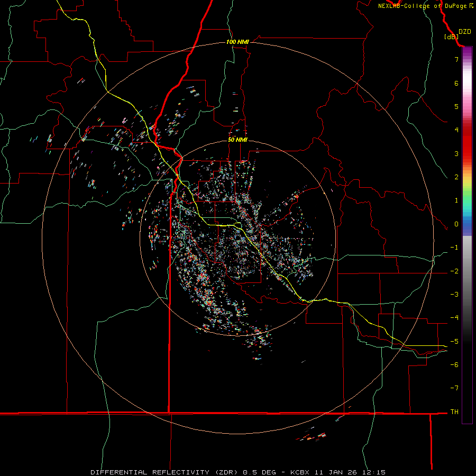Click the scale value -6
This screenshot has width=476, height=476.
tap(454, 365)
